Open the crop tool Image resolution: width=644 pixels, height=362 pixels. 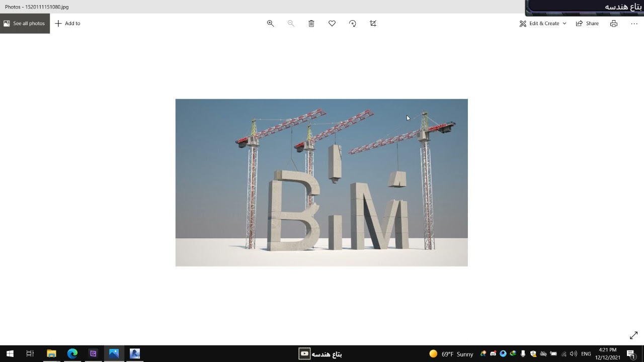click(373, 23)
